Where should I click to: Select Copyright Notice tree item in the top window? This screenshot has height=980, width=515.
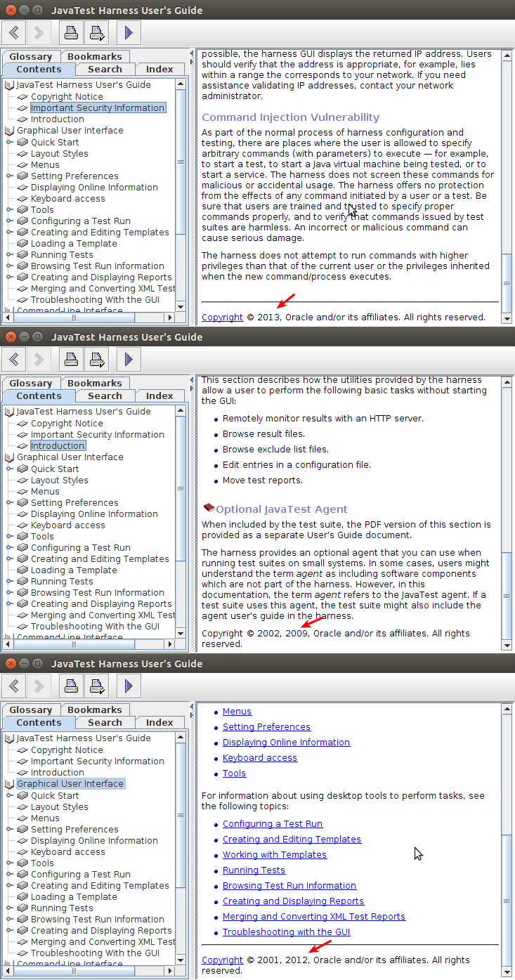point(67,97)
